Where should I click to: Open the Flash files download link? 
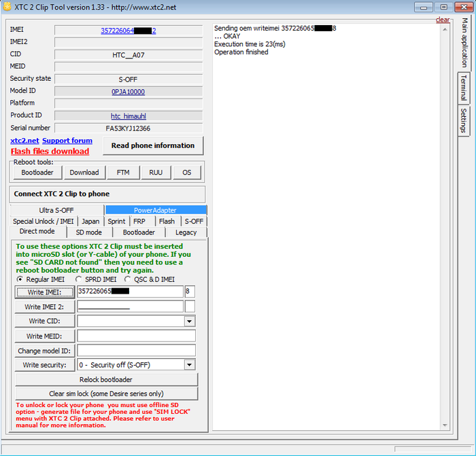50,152
